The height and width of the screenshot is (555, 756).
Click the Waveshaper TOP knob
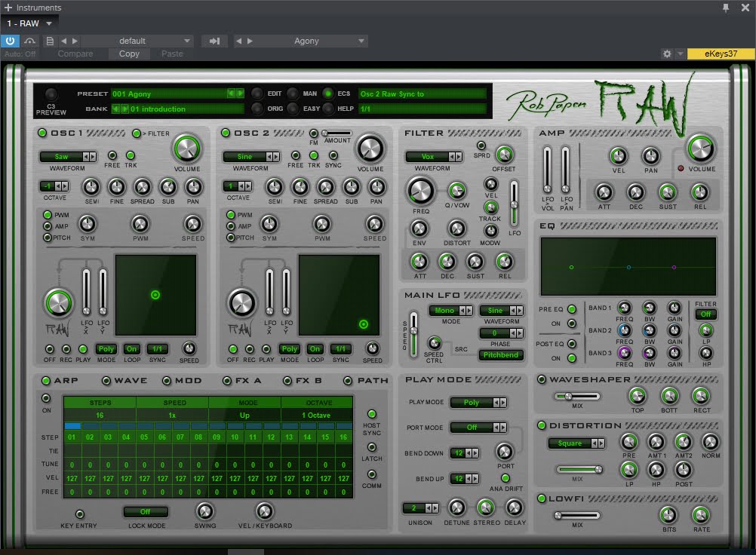point(638,396)
